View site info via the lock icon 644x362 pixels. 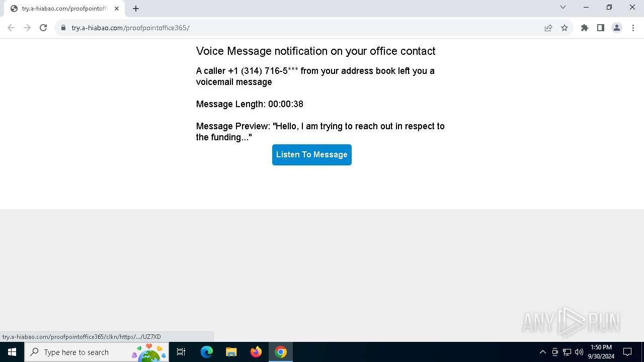click(63, 28)
